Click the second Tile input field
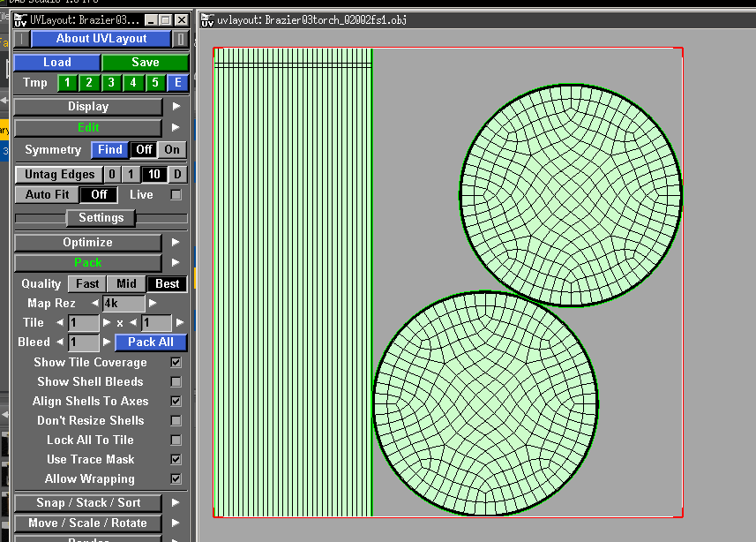Viewport: 756px width, 542px height. [156, 323]
